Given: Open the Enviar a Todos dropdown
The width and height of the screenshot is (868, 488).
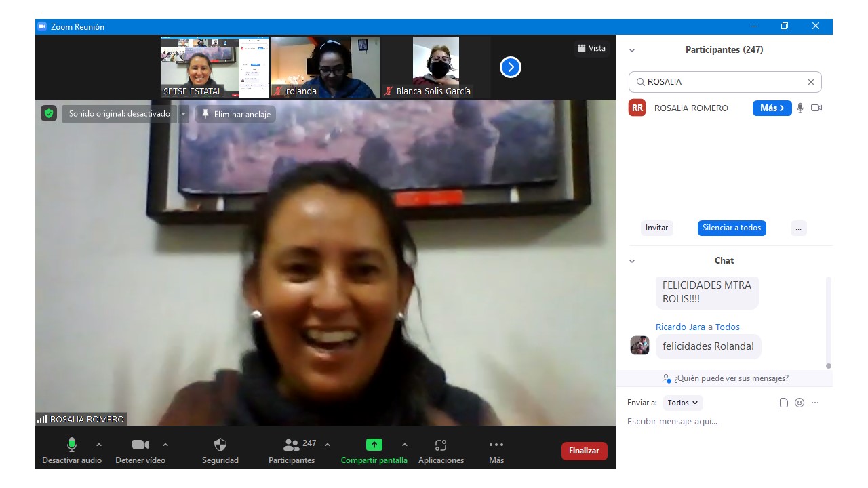Looking at the screenshot, I should (683, 403).
